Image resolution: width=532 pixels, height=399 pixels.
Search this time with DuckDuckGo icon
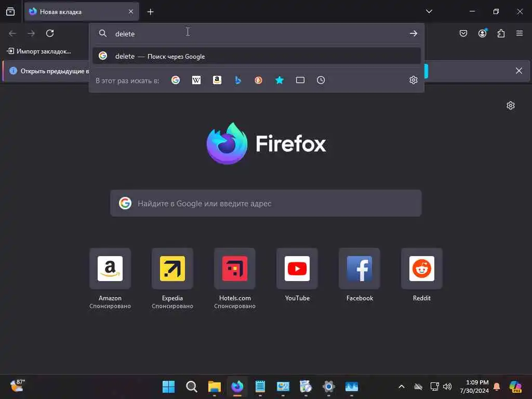click(x=259, y=80)
